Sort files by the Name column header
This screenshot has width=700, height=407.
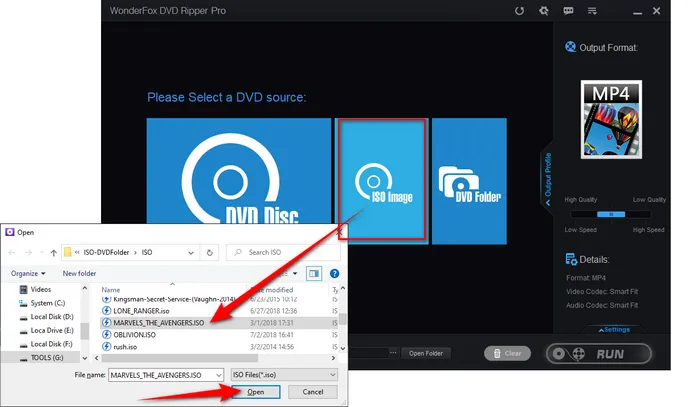(111, 290)
